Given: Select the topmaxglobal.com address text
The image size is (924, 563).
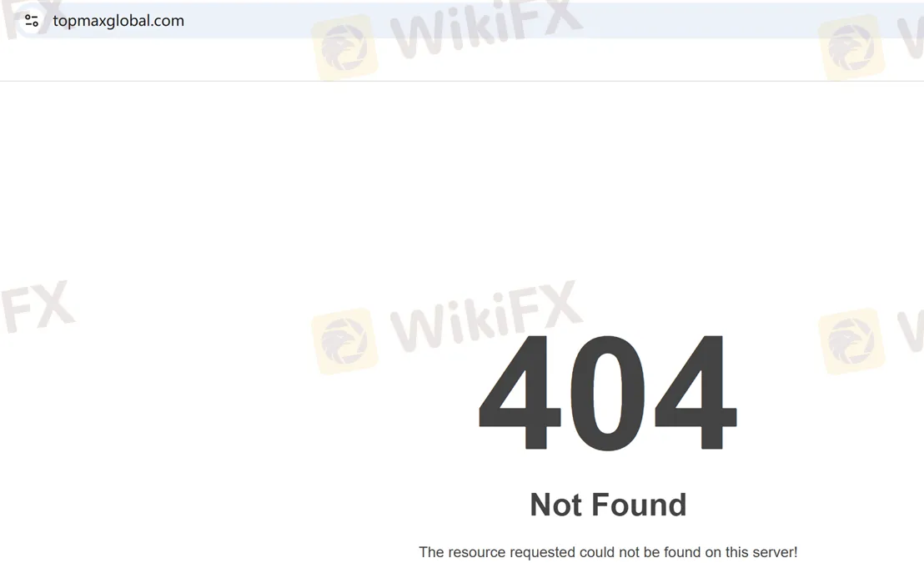Looking at the screenshot, I should (x=118, y=21).
